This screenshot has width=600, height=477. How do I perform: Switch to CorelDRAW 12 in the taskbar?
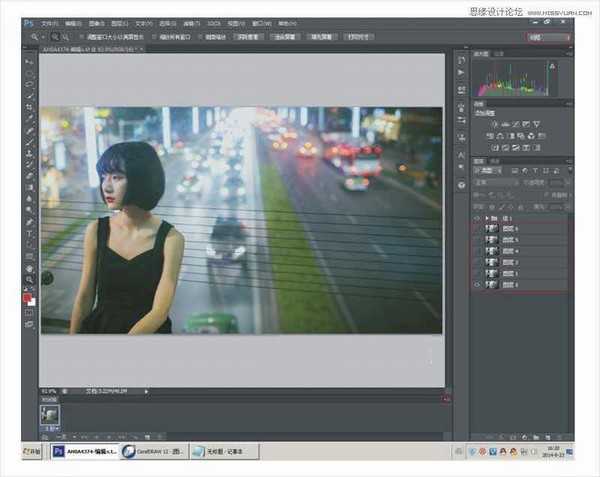pos(152,452)
